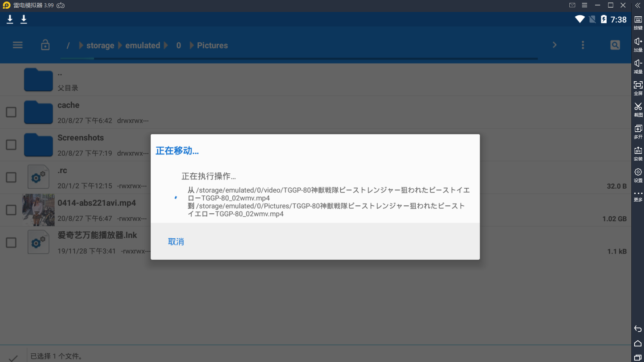This screenshot has height=362, width=644.
Task: Go to emulated breadcrumb segment
Action: [x=142, y=45]
